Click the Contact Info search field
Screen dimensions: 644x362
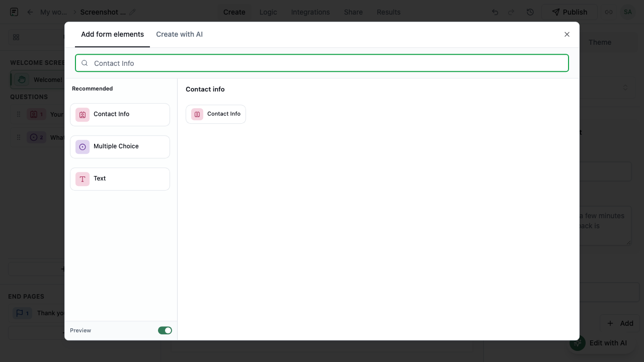coord(322,63)
